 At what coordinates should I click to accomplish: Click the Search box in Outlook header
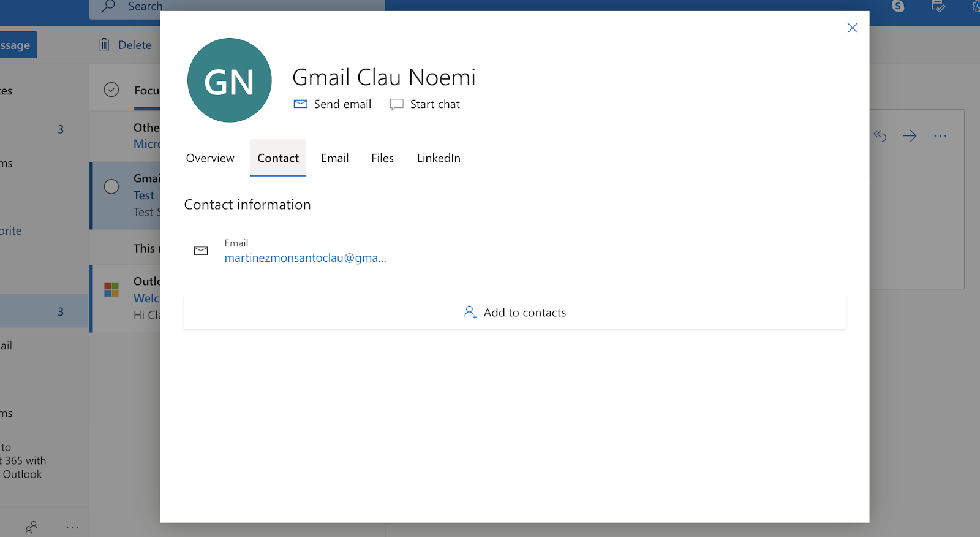coord(238,9)
